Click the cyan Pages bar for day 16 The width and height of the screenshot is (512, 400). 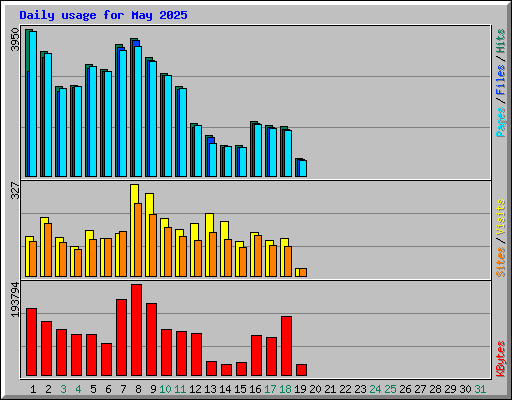[258, 150]
